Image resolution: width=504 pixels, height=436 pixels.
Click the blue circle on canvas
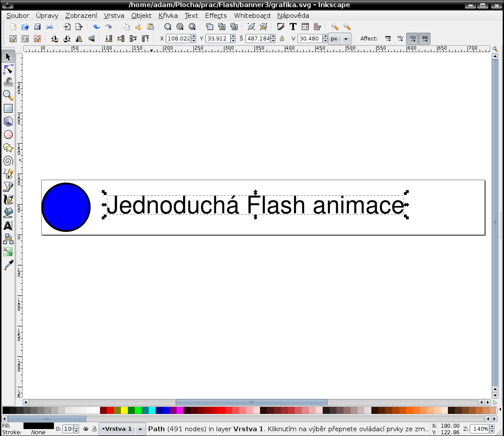point(66,207)
